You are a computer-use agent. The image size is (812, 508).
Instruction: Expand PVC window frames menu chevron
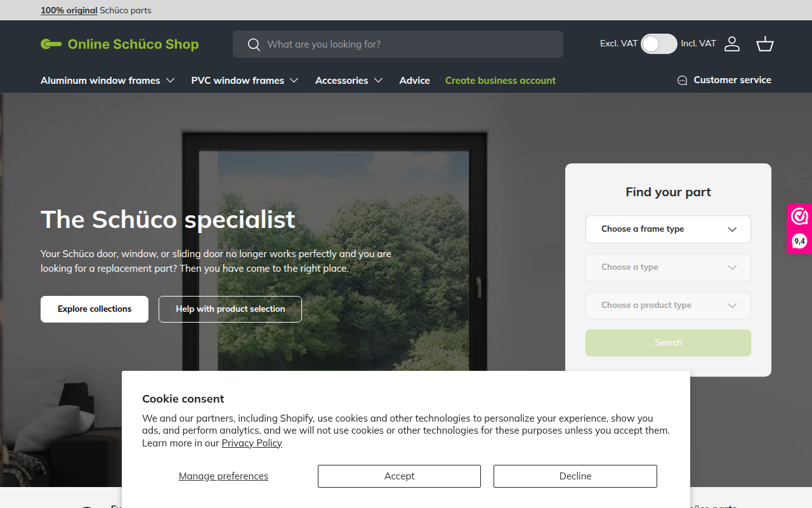pyautogui.click(x=294, y=81)
